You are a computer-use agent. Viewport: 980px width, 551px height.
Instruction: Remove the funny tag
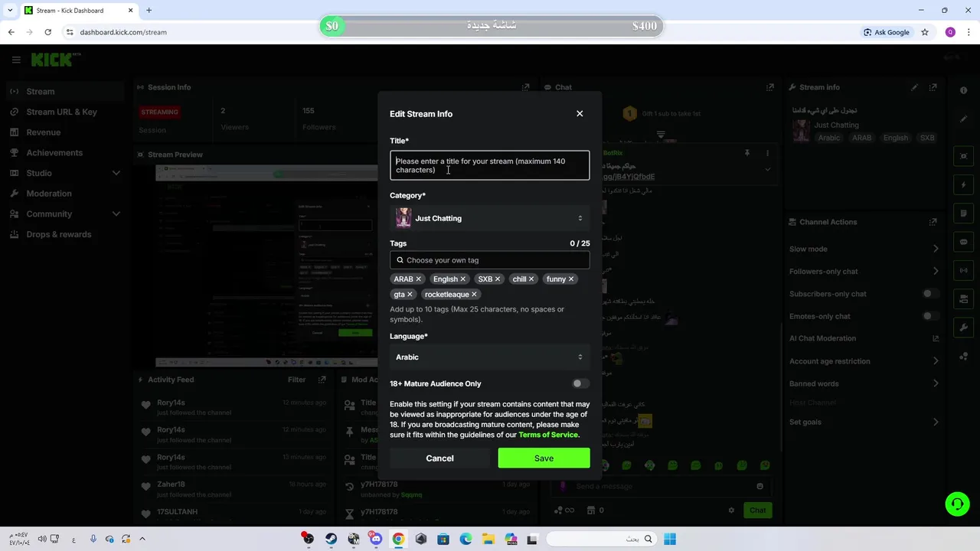[x=570, y=279]
